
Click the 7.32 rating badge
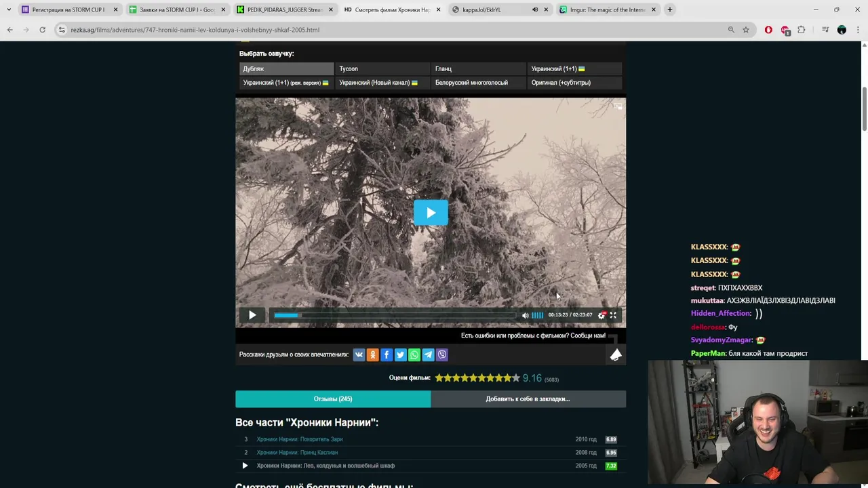click(611, 466)
